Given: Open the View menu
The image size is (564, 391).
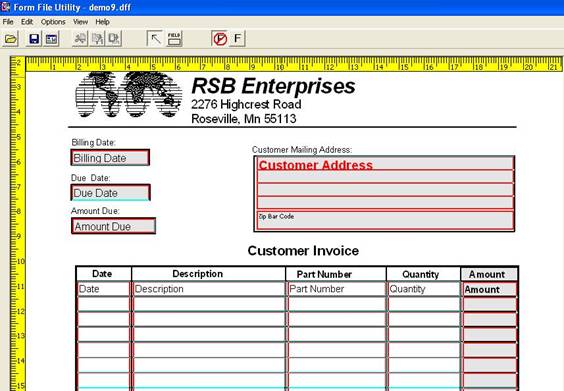Looking at the screenshot, I should (81, 22).
